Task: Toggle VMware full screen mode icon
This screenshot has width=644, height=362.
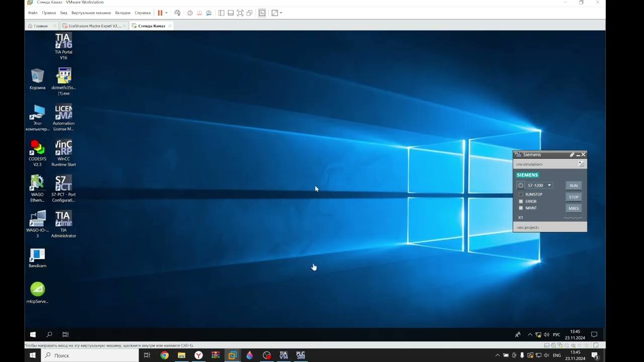Action: coord(240,13)
